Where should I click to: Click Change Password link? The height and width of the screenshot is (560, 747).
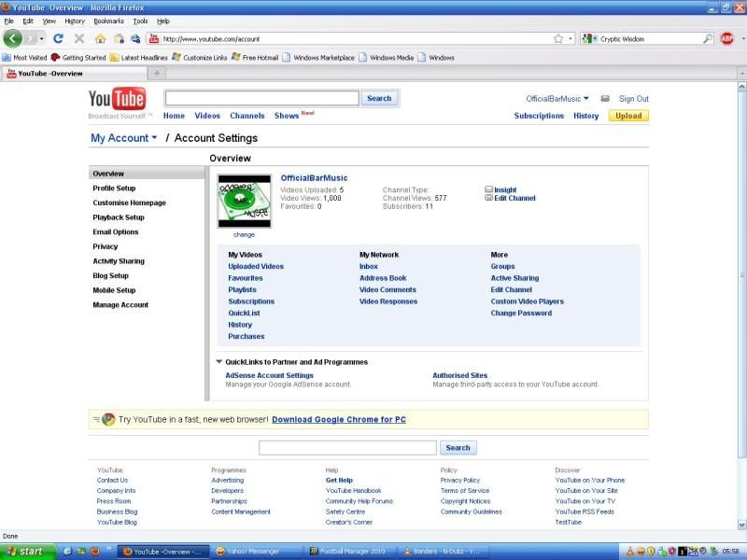pyautogui.click(x=521, y=313)
